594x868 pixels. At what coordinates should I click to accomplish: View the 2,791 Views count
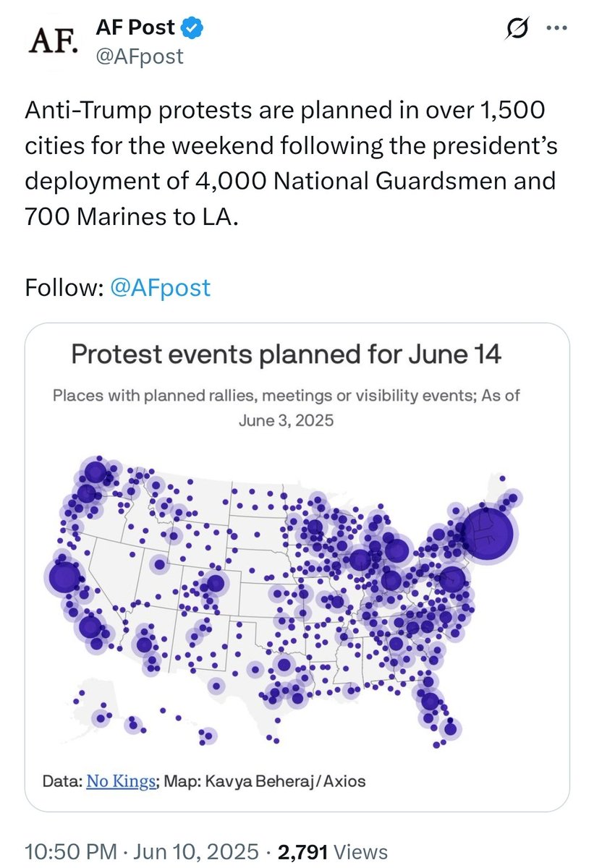(334, 851)
